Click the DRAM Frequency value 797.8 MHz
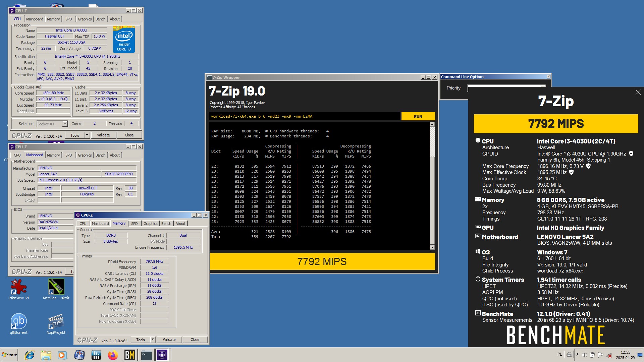Image resolution: width=644 pixels, height=362 pixels. tap(154, 261)
